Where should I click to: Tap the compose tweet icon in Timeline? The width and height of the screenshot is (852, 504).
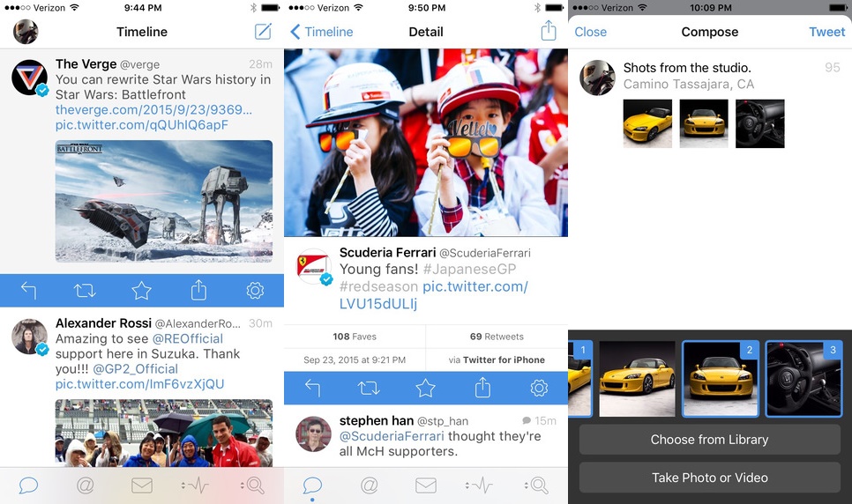(x=263, y=32)
